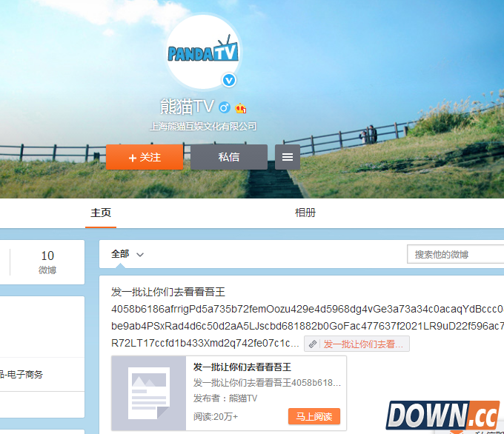Click the 搜索他的微博 search field

pyautogui.click(x=455, y=255)
